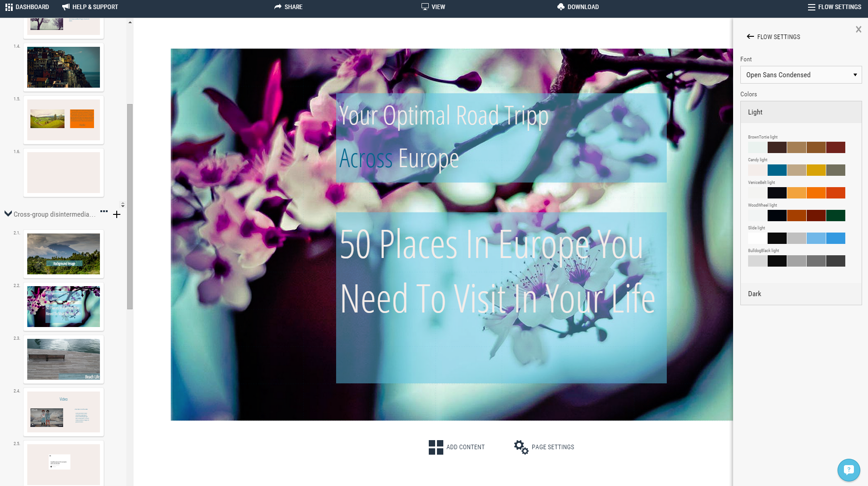
Task: Select slide 2.3 Beach Life thumbnail
Action: [64, 359]
